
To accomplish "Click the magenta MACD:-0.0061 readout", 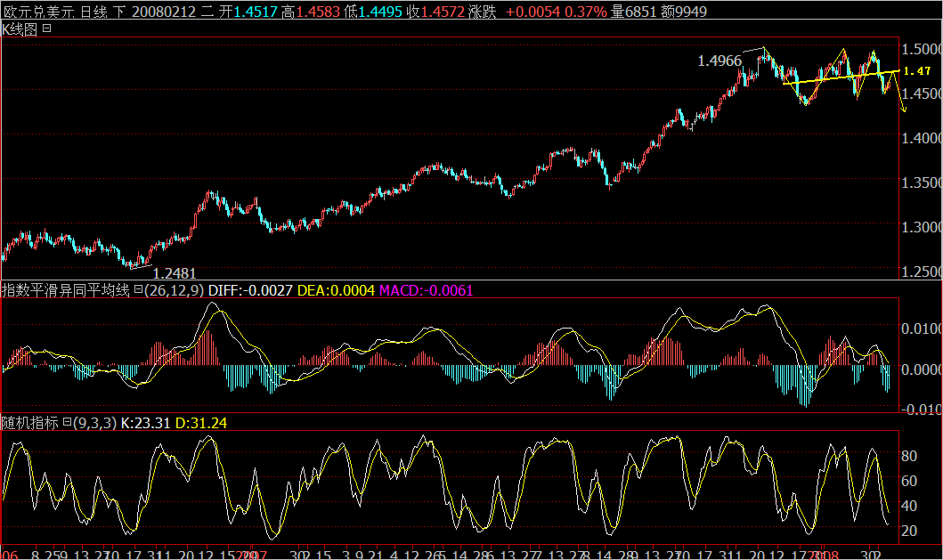I will click(x=427, y=290).
